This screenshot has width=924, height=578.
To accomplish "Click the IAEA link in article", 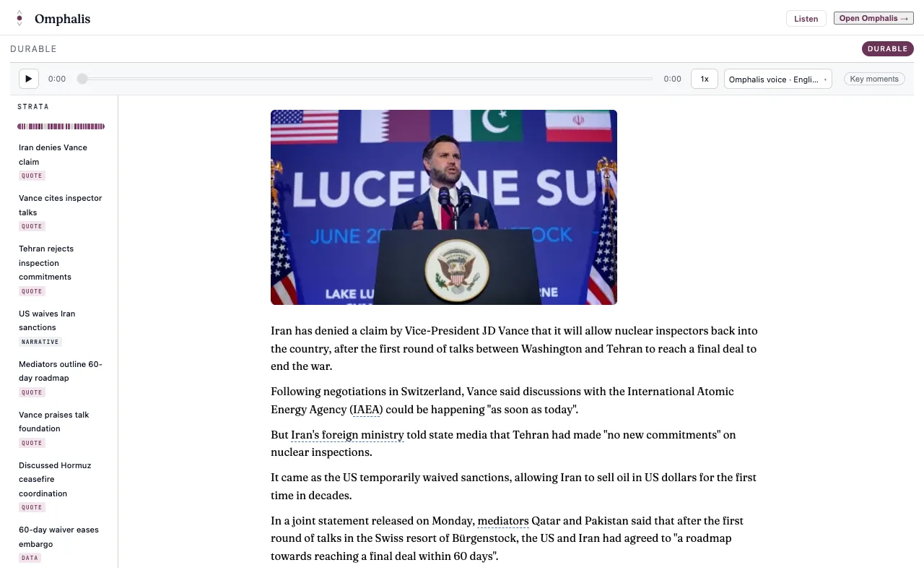I will point(366,410).
